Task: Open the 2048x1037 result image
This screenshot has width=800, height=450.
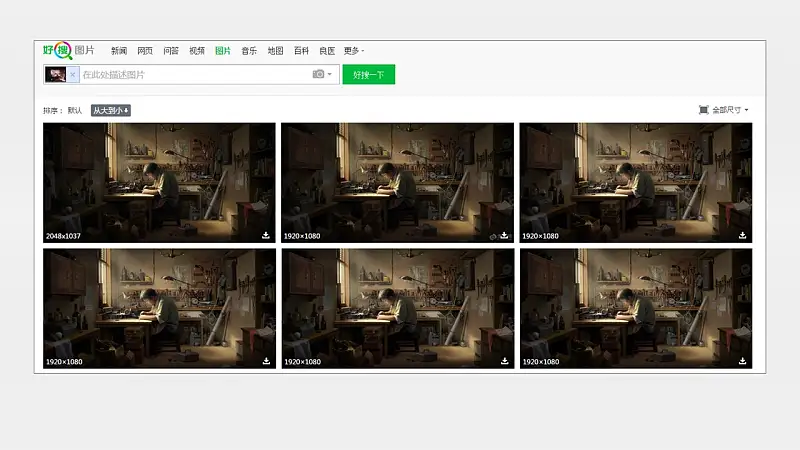Action: coord(159,182)
